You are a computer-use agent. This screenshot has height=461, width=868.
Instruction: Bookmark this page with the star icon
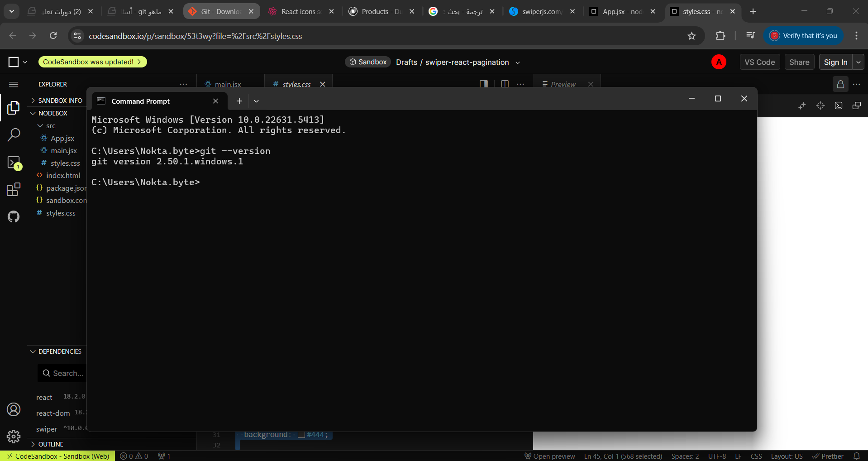click(x=692, y=36)
